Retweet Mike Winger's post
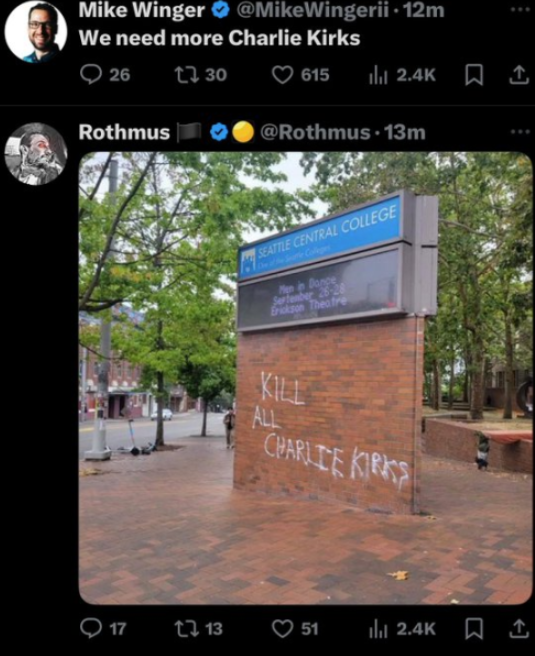 coord(200,75)
